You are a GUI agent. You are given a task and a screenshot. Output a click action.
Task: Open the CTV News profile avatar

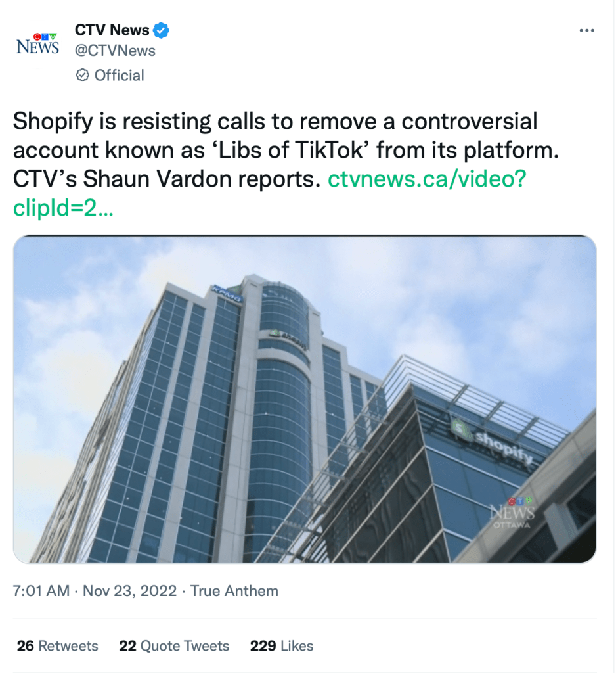point(37,44)
